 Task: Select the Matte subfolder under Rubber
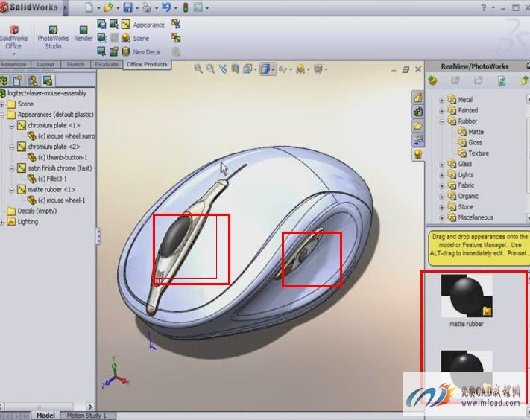[475, 132]
